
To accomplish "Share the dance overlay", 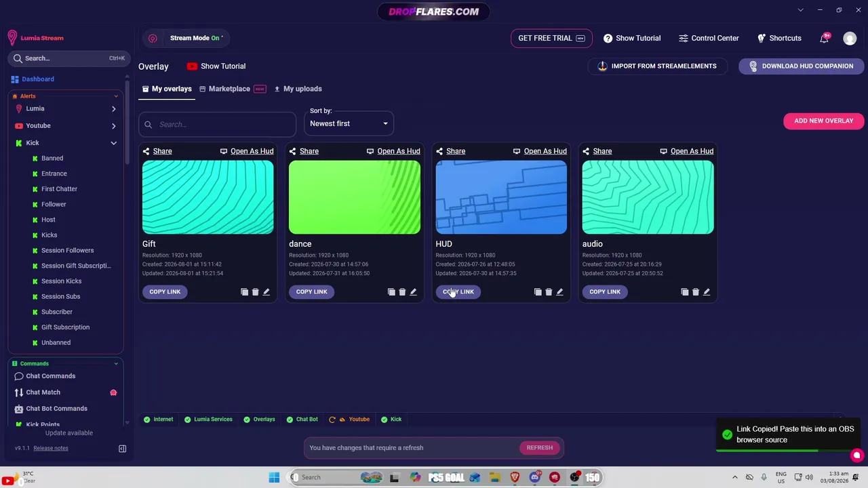I will [304, 151].
